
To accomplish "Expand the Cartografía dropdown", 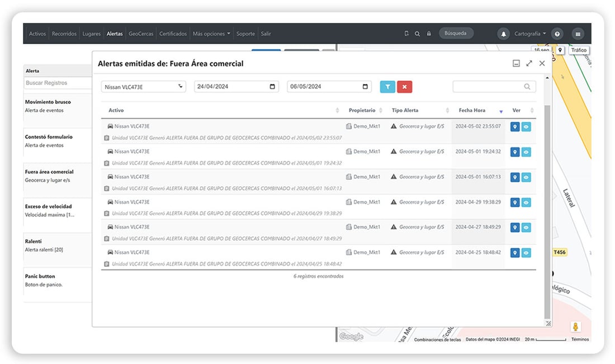I will 530,34.
